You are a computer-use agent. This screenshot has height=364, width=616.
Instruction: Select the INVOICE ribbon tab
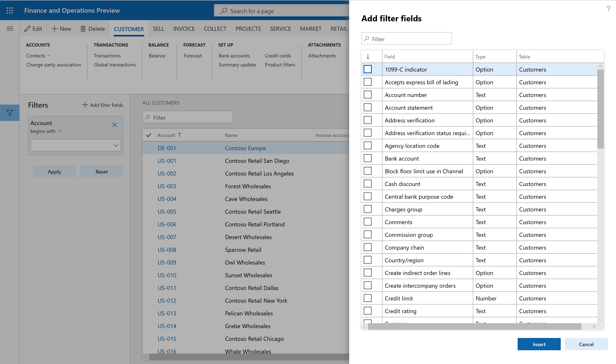pyautogui.click(x=184, y=28)
